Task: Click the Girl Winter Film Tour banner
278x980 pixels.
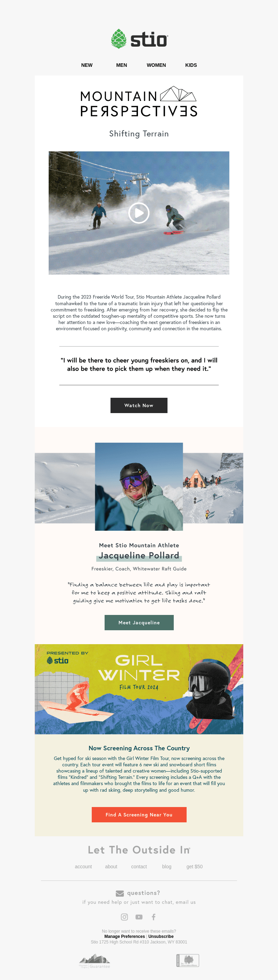Action: pyautogui.click(x=139, y=689)
